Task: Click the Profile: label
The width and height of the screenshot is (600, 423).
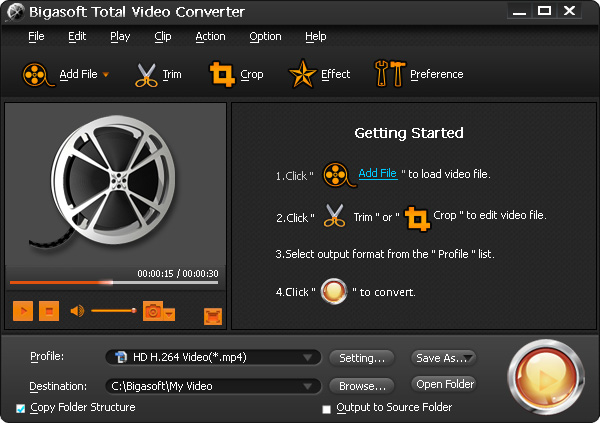Action: click(x=47, y=356)
